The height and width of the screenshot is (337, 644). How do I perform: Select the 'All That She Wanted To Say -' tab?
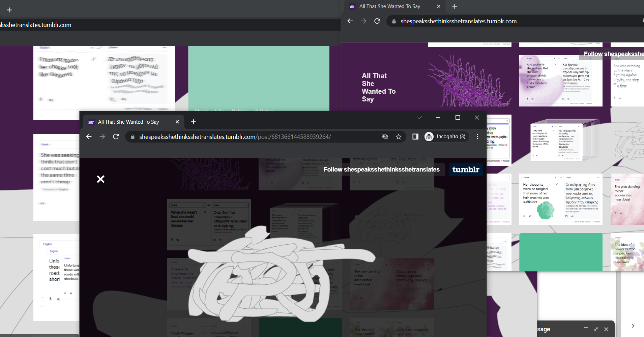click(130, 122)
